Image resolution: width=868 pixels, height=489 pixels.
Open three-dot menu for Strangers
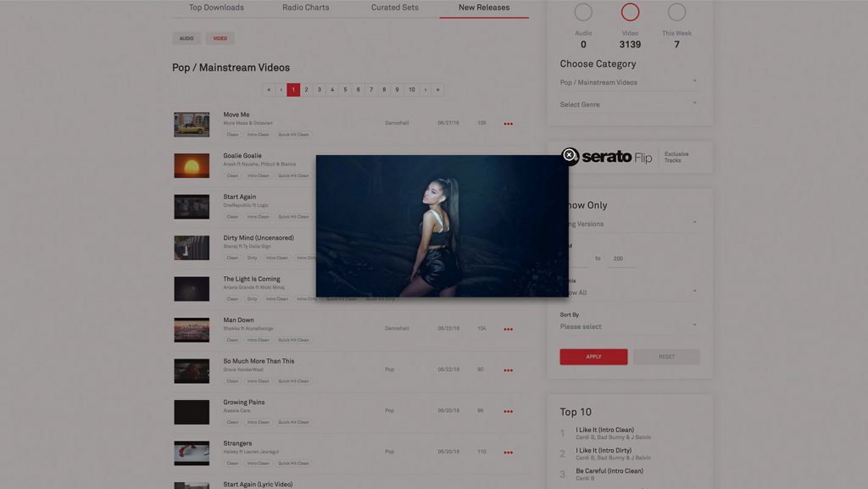508,452
